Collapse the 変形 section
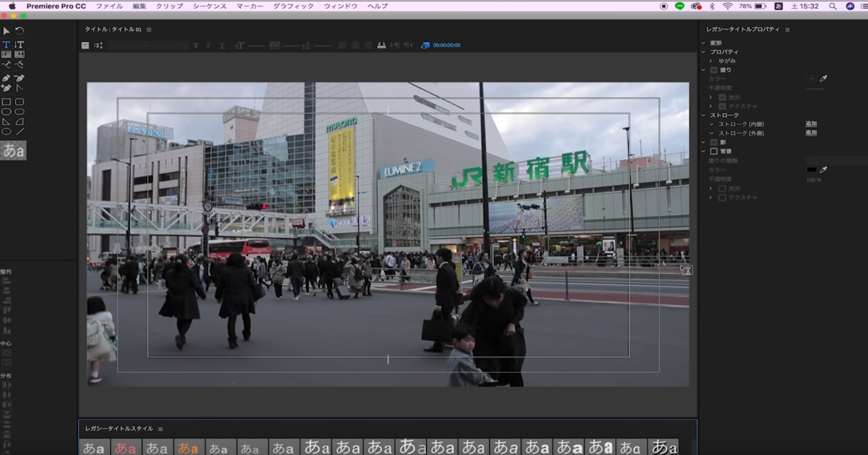868x455 pixels. (x=703, y=43)
